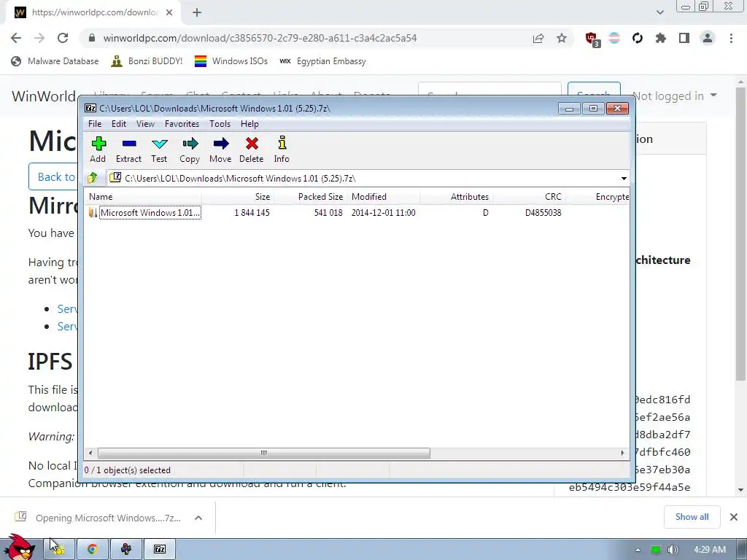Screen dimensions: 747x560
Task: Expand the download item options chevron
Action: pyautogui.click(x=198, y=518)
